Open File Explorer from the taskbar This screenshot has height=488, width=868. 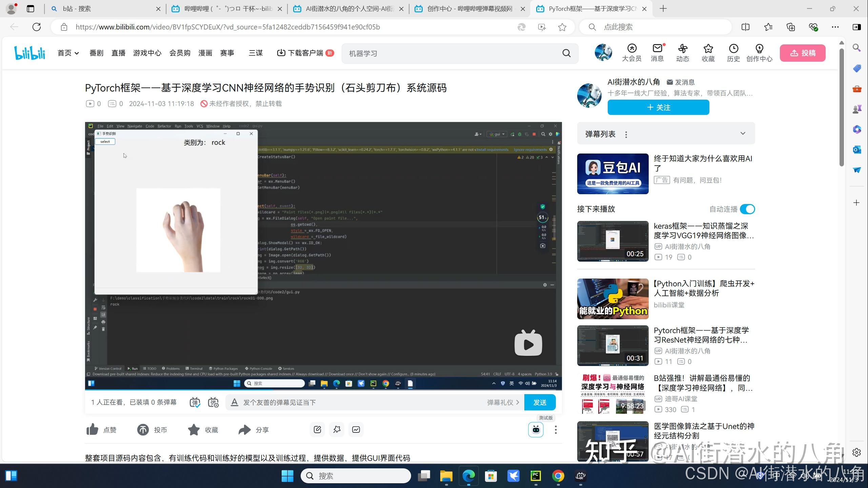tap(446, 476)
